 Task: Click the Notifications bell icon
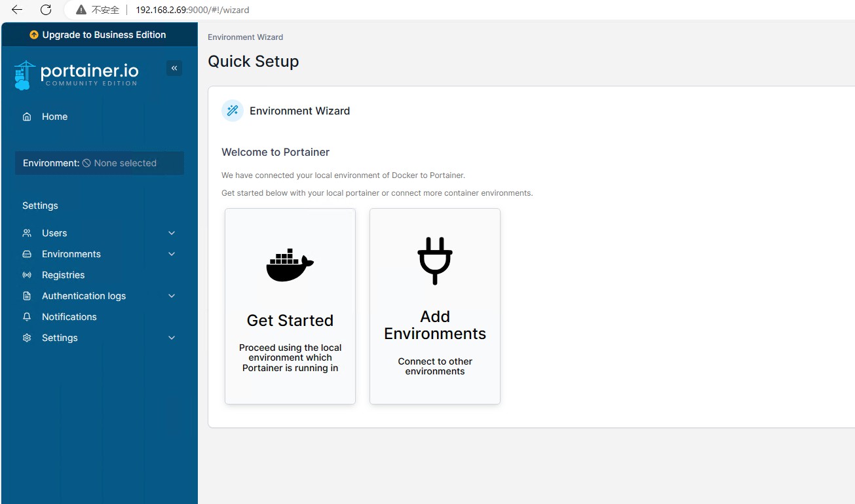click(x=27, y=317)
